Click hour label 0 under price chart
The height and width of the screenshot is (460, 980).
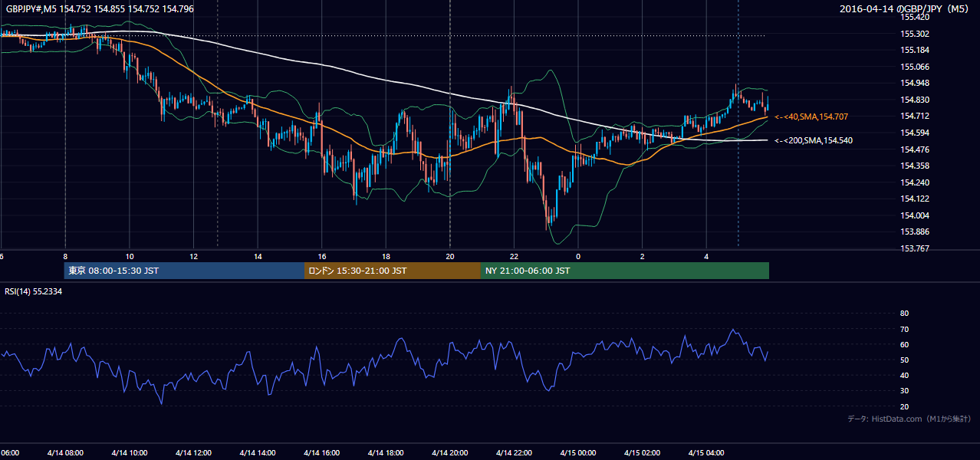pos(578,257)
